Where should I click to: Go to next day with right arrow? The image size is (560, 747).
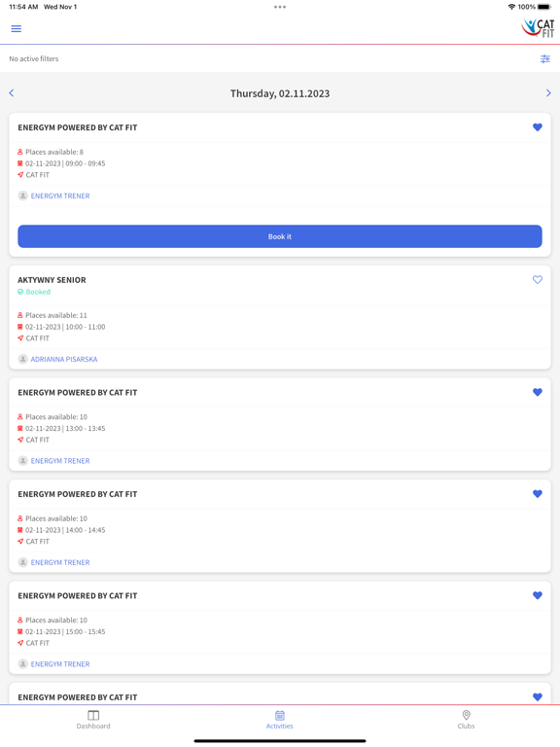click(548, 93)
